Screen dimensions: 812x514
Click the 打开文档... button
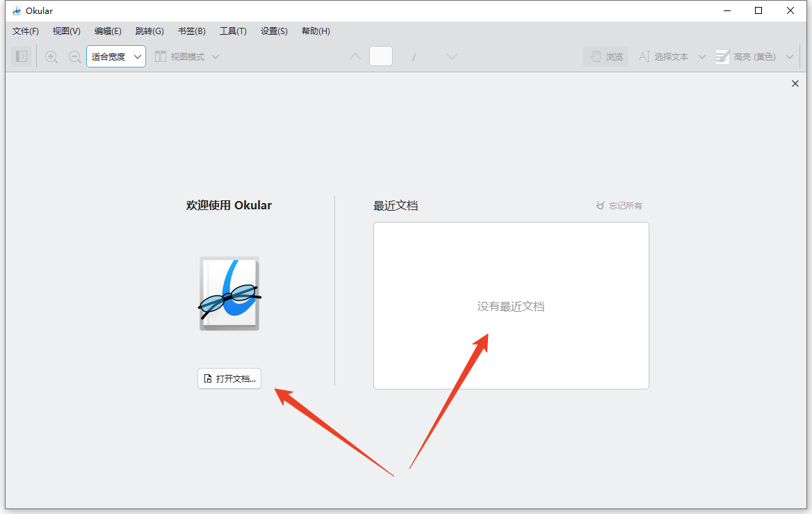[229, 379]
